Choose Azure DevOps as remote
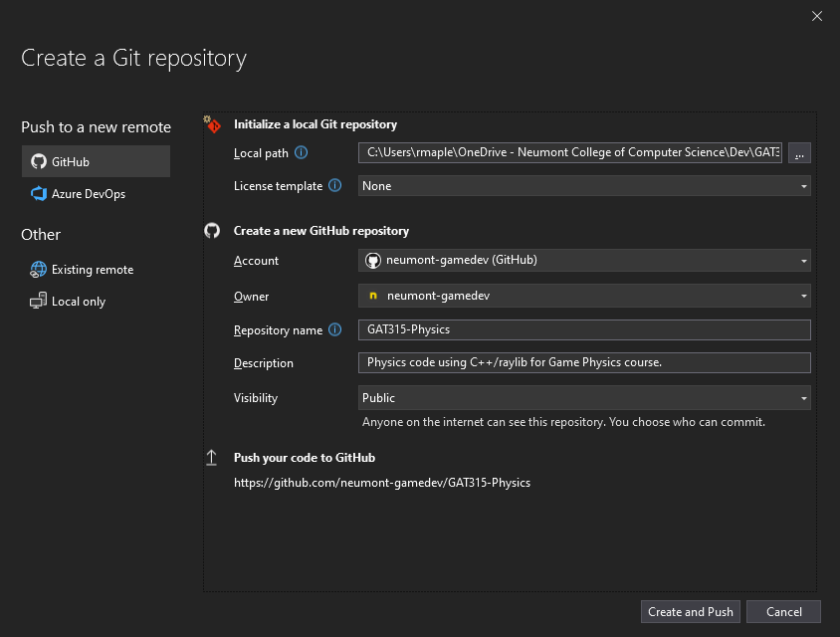This screenshot has width=840, height=637. (x=88, y=194)
